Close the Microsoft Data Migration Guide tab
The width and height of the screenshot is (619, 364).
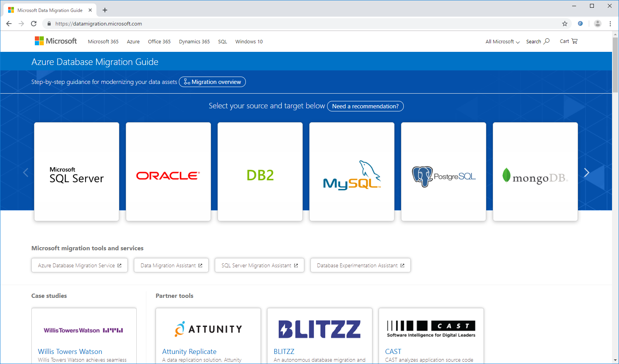click(x=90, y=10)
